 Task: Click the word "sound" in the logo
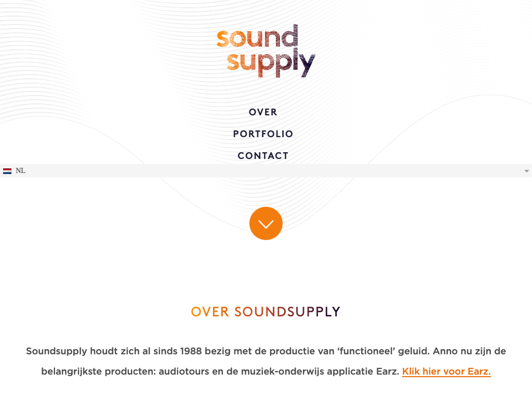click(x=258, y=38)
